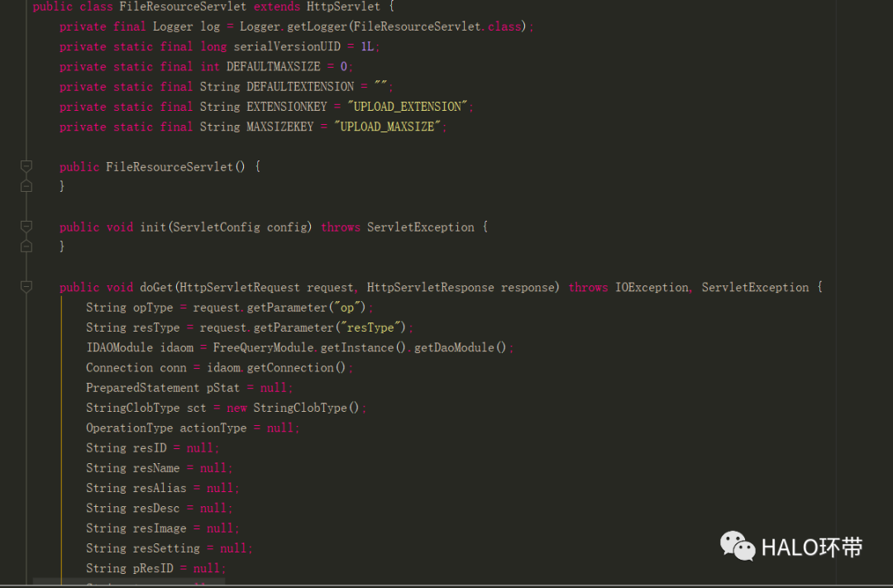The image size is (893, 588).
Task: Click the HALO watermark text
Action: [811, 547]
